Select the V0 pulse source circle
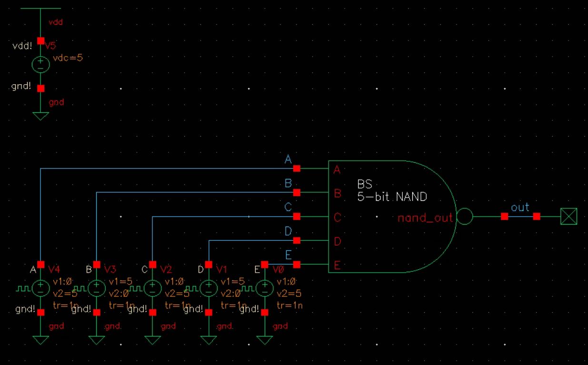The width and height of the screenshot is (588, 365). pyautogui.click(x=264, y=288)
